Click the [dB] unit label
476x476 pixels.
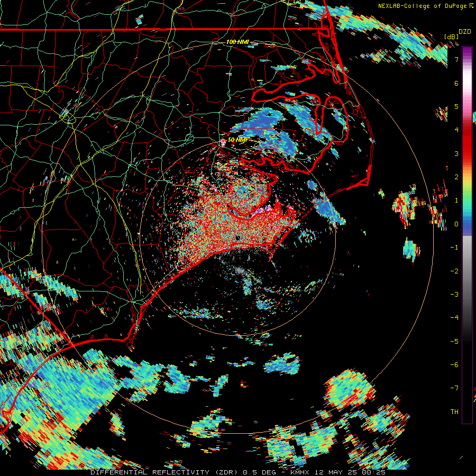(452, 36)
